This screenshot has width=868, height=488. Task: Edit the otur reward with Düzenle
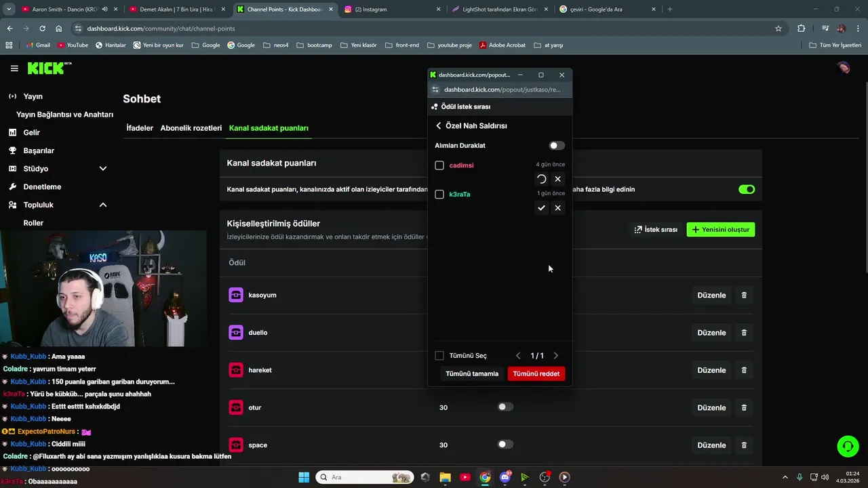pos(711,408)
